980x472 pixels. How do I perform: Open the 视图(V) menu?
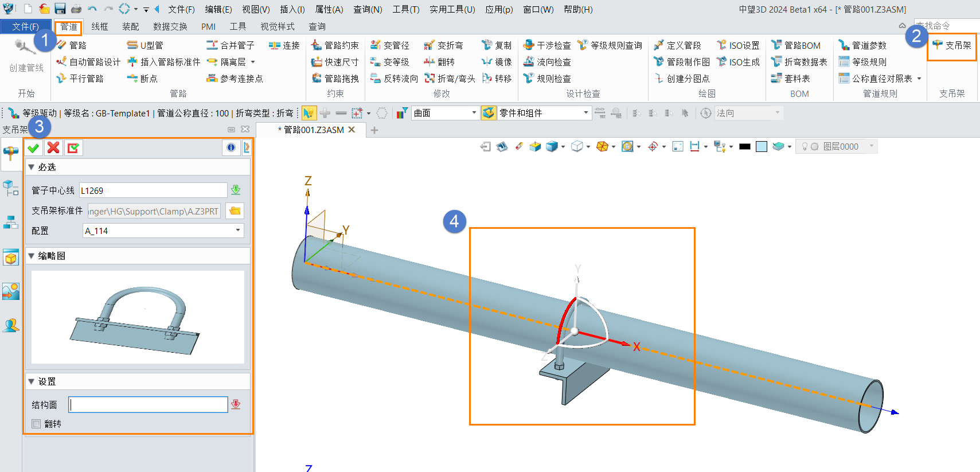pyautogui.click(x=256, y=9)
